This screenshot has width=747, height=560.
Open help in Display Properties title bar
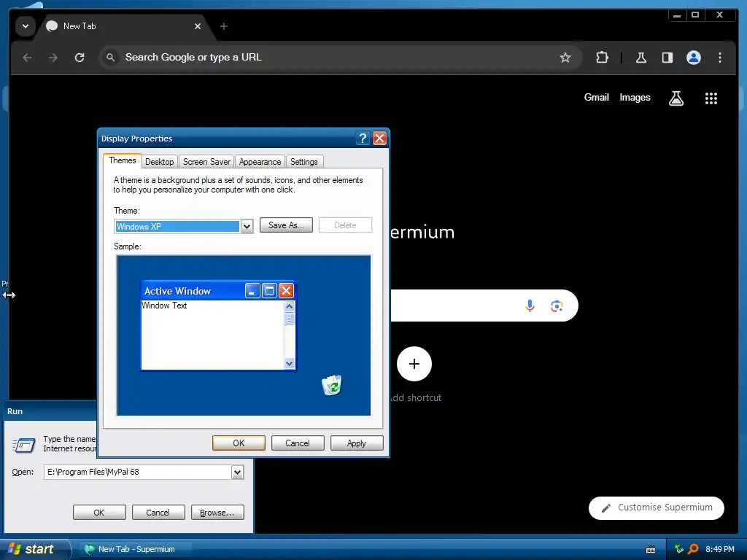[363, 139]
